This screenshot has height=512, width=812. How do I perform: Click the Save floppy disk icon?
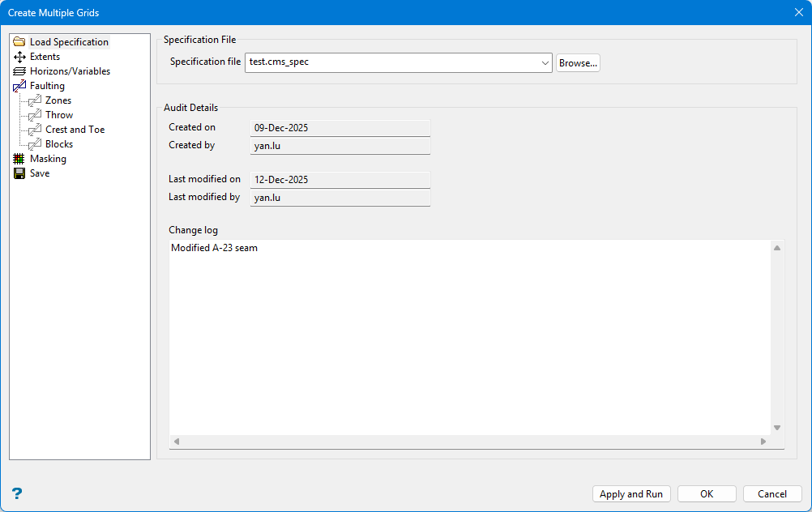click(19, 173)
